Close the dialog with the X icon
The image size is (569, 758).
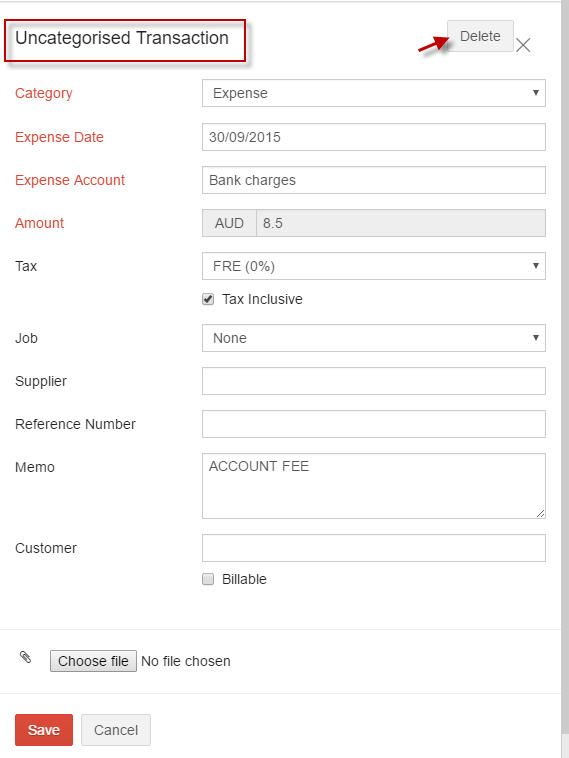[x=523, y=45]
